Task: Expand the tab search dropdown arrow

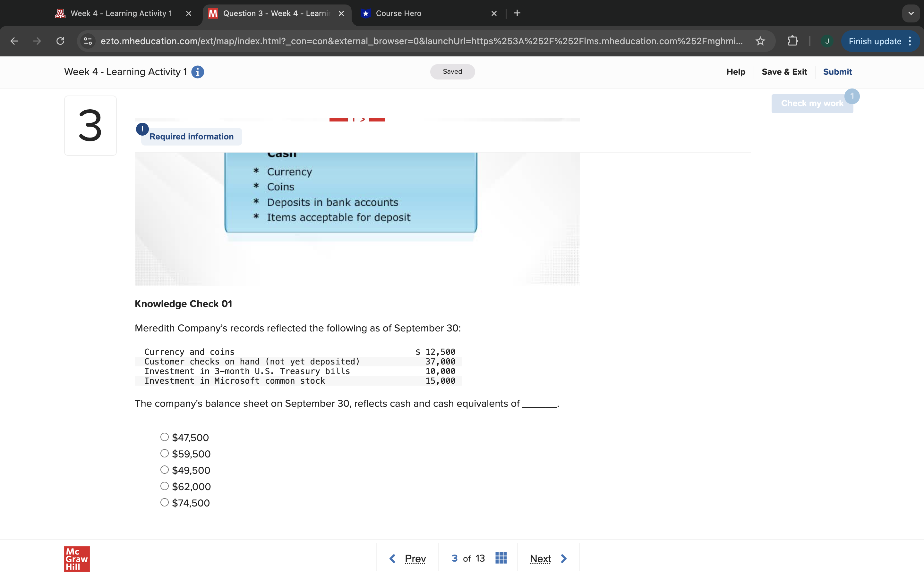Action: click(911, 13)
